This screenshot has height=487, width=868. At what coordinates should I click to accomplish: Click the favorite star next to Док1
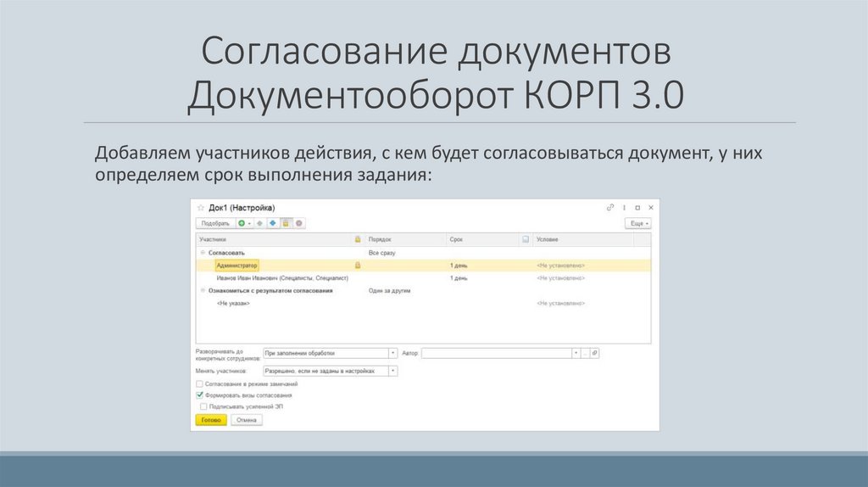tap(201, 208)
